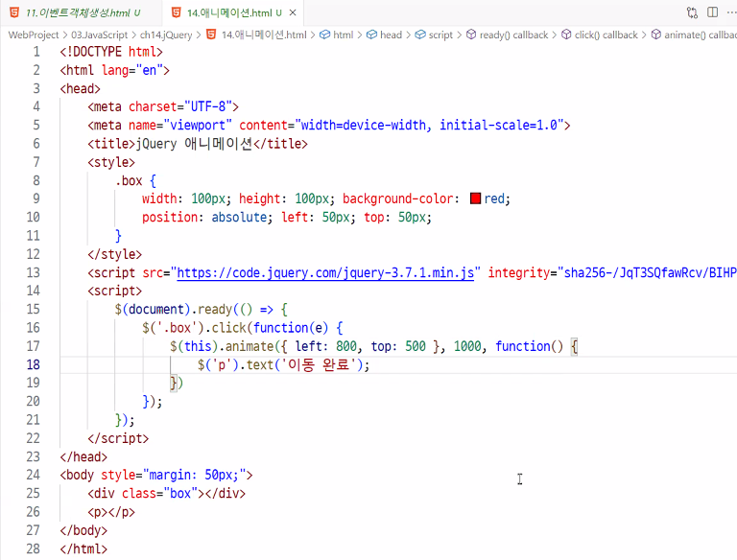Open the ch14.jQuery breadcrumb folder
The image size is (737, 560).
[x=166, y=35]
